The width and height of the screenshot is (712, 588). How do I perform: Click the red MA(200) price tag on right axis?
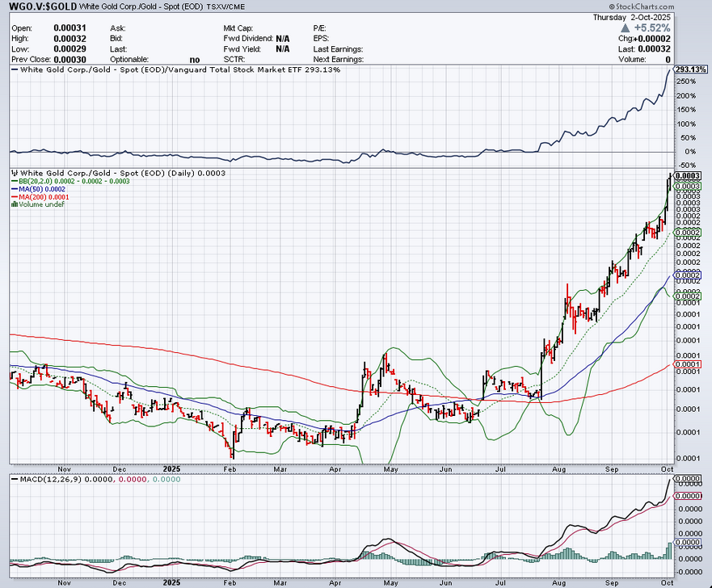tap(687, 364)
